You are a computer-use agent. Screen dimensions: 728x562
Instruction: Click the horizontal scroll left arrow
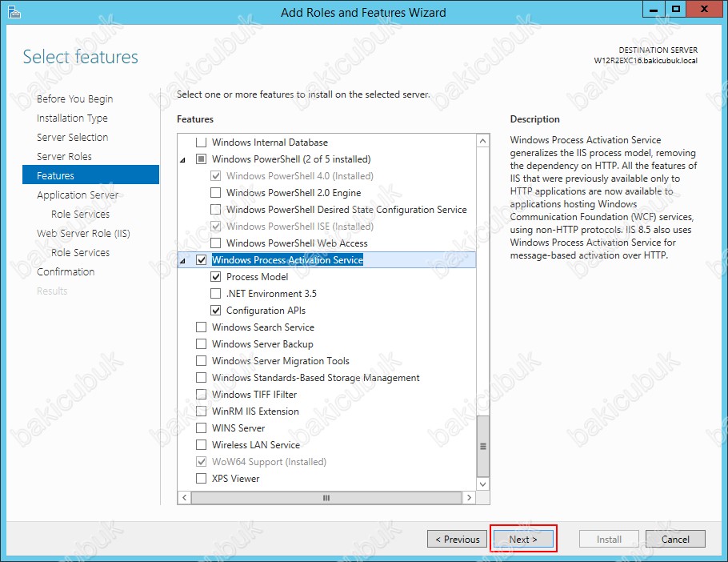point(184,498)
